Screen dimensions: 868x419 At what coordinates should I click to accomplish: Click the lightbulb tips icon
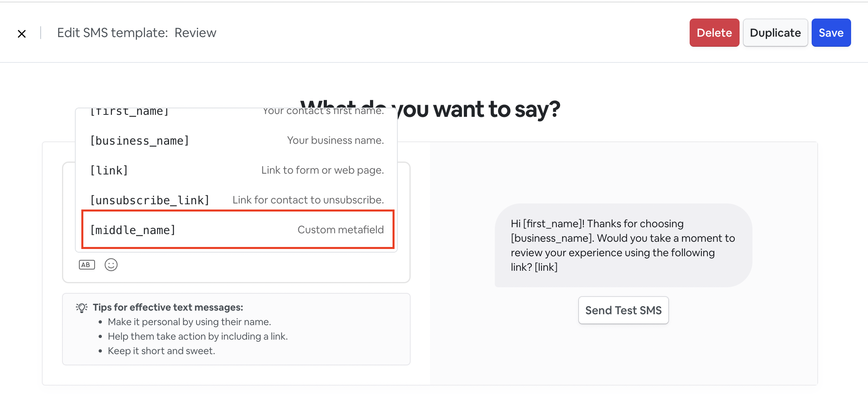tap(82, 308)
